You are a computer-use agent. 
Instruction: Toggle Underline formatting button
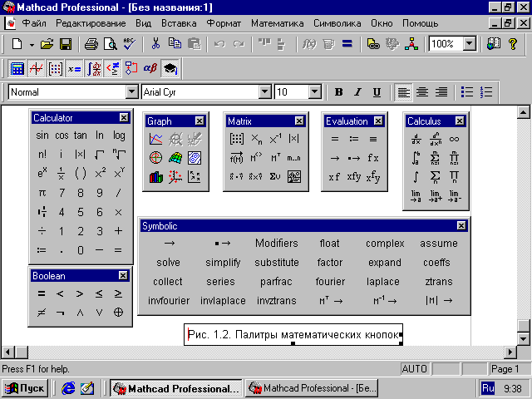[x=377, y=92]
